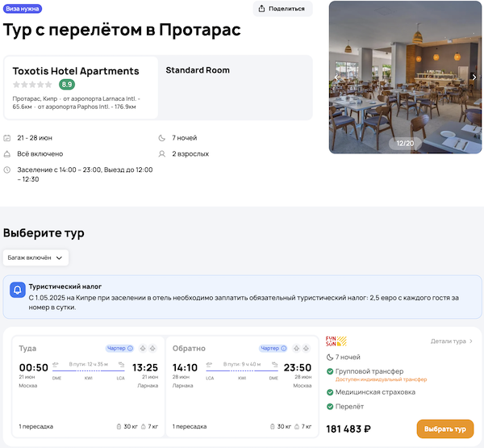Select the Standard Room card

[x=233, y=87]
